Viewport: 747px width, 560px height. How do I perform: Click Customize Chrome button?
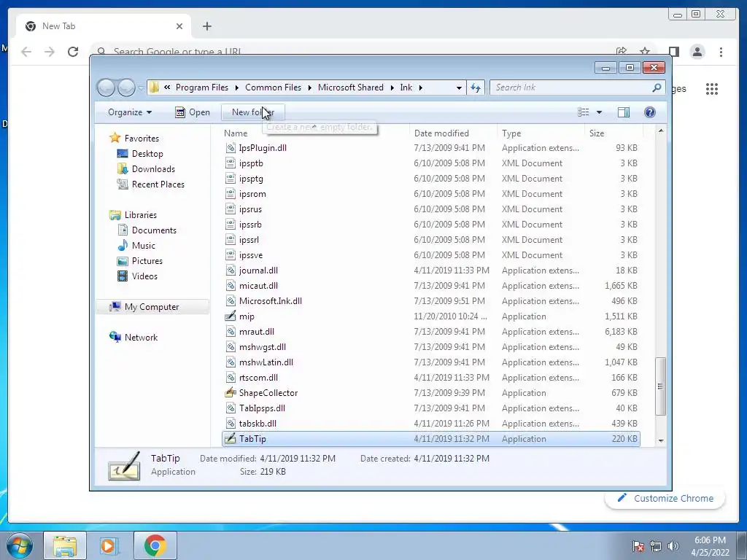click(665, 499)
